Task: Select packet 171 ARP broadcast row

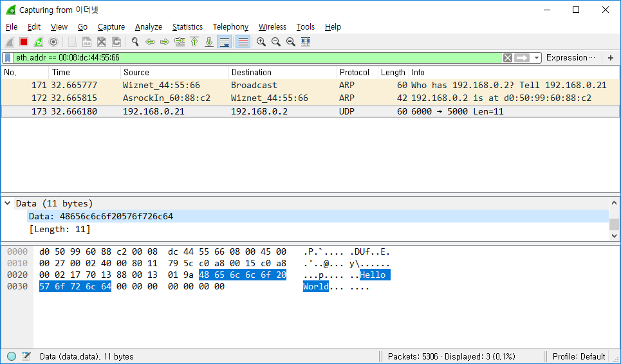Action: [x=310, y=85]
